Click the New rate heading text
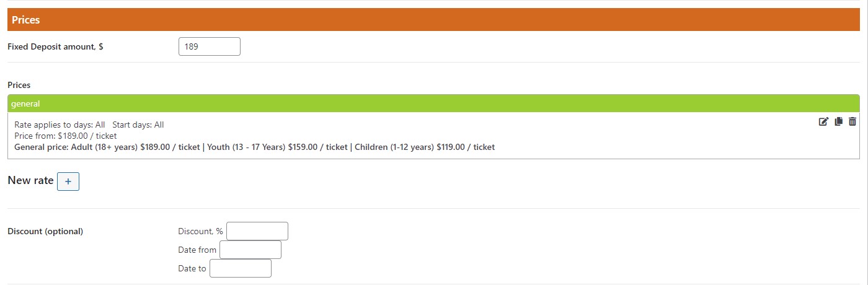Screen dimensions: 868x285 30,180
